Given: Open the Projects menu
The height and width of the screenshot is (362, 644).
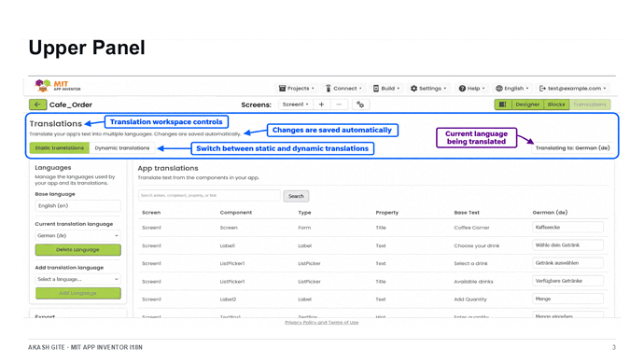Looking at the screenshot, I should pos(296,89).
